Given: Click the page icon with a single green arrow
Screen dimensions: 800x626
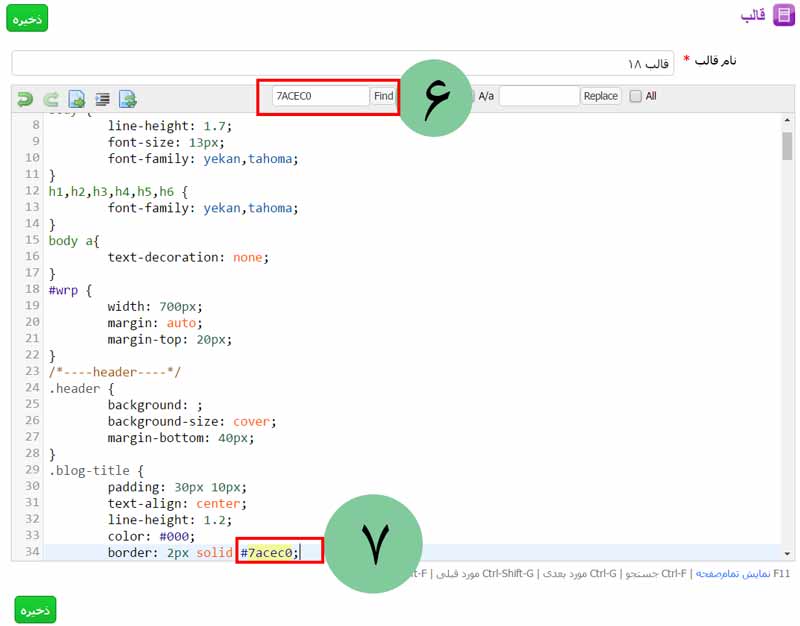Looking at the screenshot, I should point(77,99).
